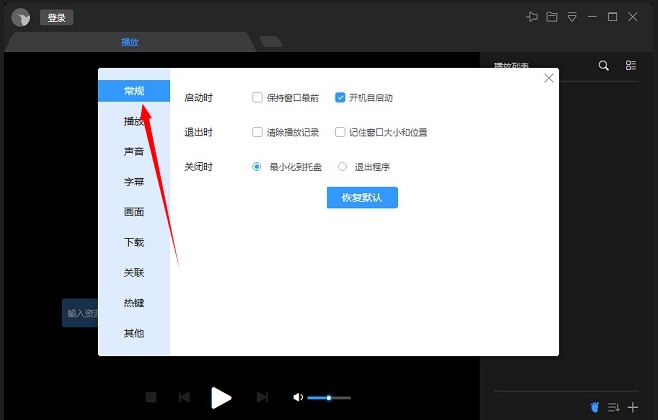
Task: Open 字幕 settings category
Action: [134, 182]
